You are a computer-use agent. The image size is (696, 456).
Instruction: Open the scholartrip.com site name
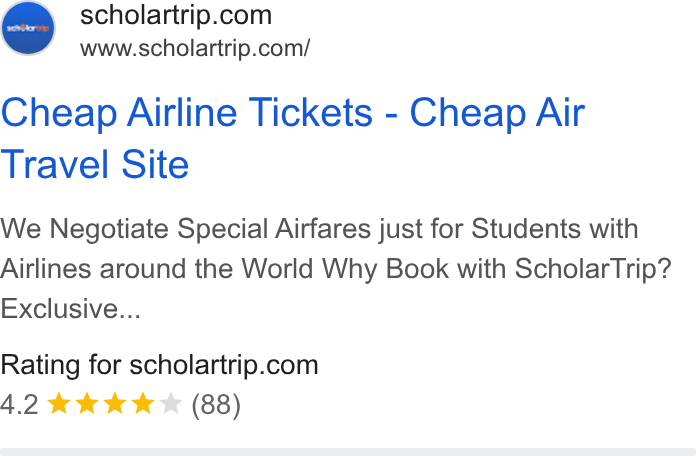(x=176, y=16)
